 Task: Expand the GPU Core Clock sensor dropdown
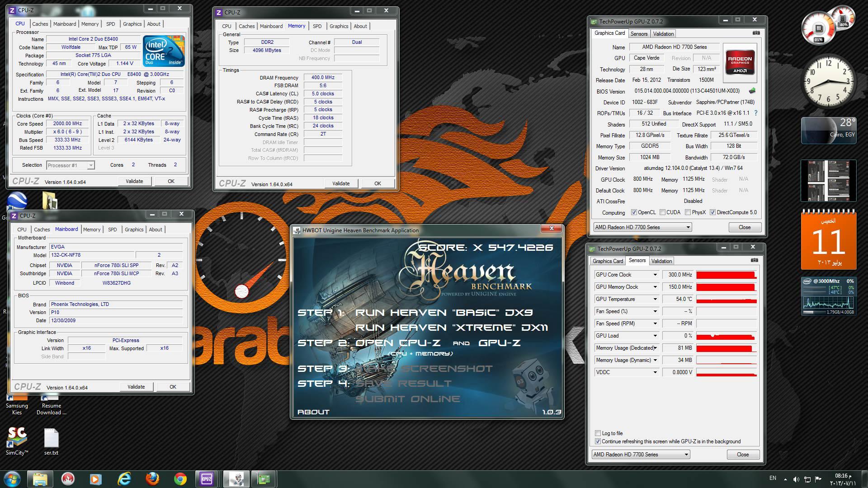655,275
